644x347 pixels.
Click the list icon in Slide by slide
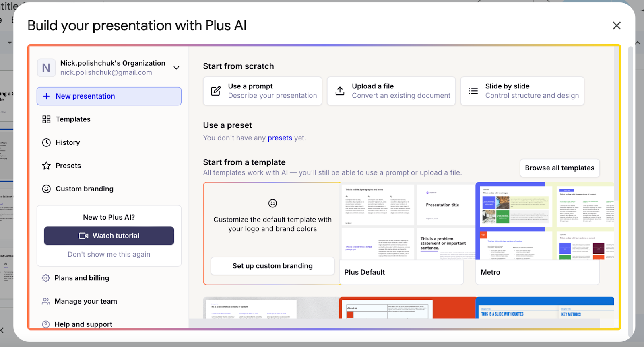[473, 91]
